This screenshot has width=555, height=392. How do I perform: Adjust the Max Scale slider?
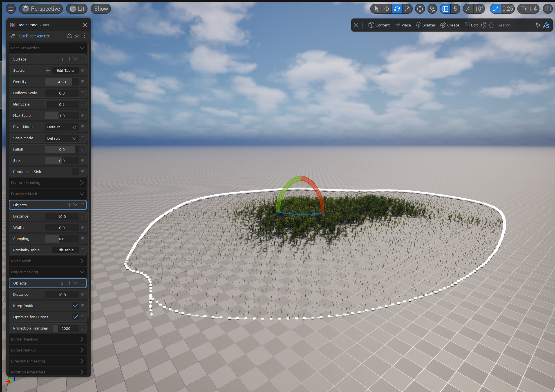point(62,116)
